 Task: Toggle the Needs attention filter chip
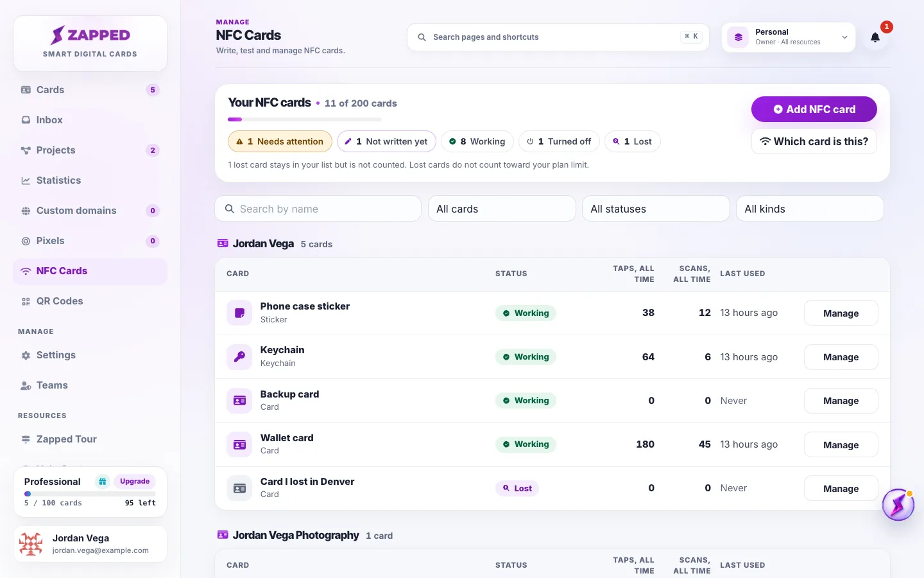click(280, 141)
